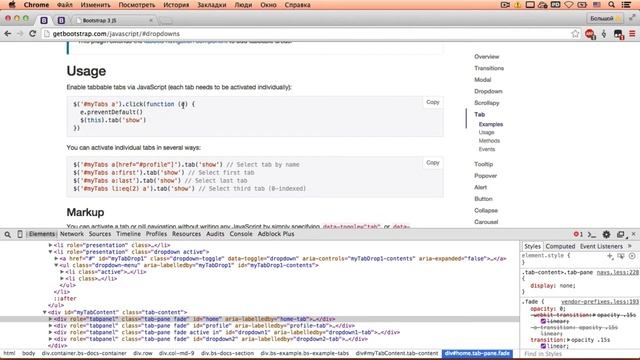
Task: Close the DevTools panel
Action: (633, 234)
